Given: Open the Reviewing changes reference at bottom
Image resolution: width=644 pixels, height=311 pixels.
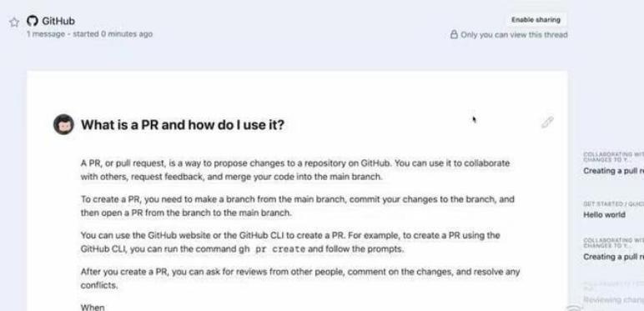Looking at the screenshot, I should pos(614,300).
